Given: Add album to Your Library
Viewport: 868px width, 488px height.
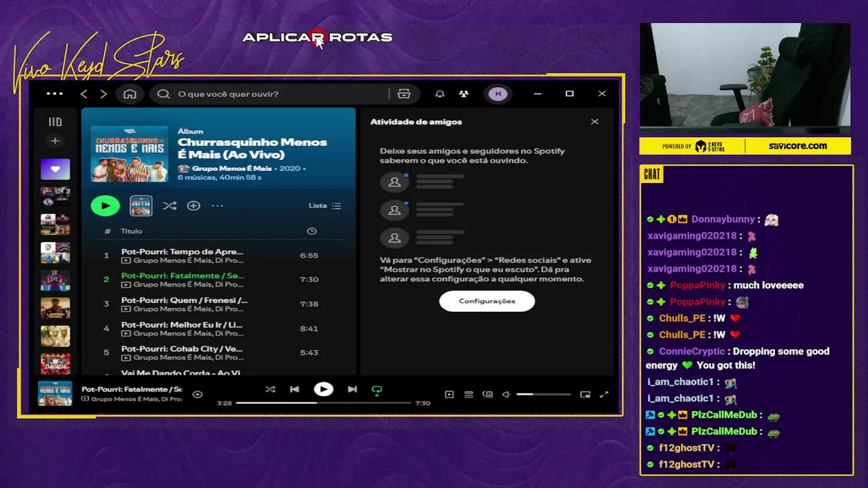Looking at the screenshot, I should 193,205.
